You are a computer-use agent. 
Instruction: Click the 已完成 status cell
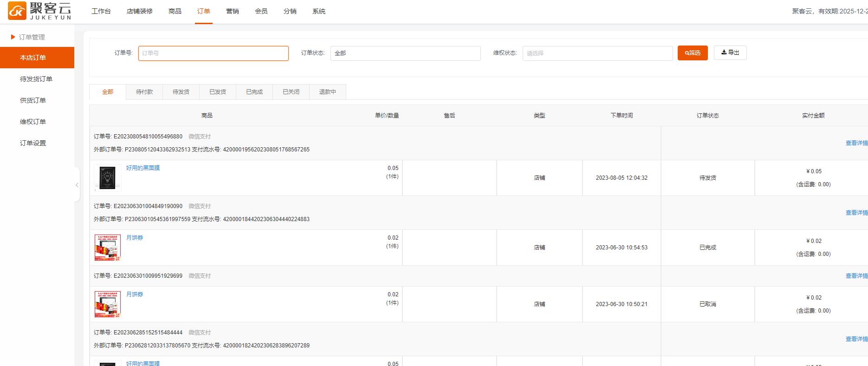[708, 248]
